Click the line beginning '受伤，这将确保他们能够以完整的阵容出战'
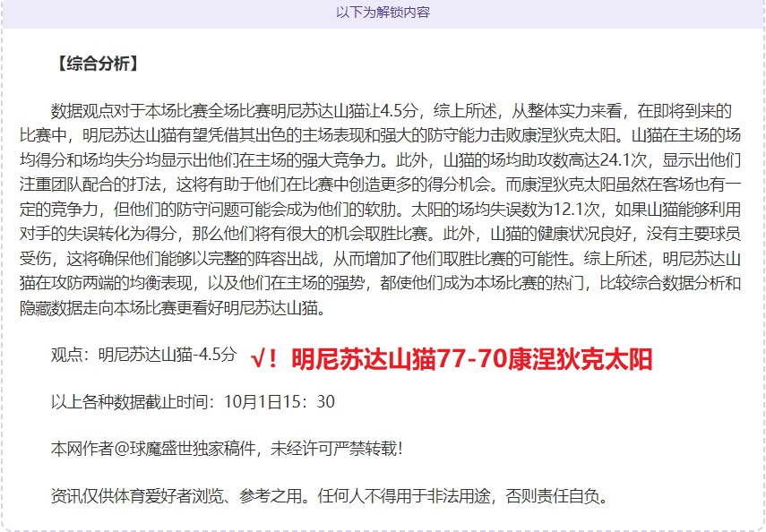 point(380,259)
